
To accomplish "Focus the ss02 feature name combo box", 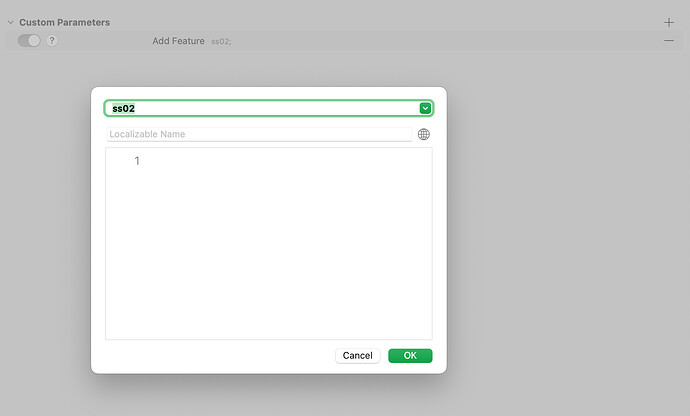I will (261, 108).
